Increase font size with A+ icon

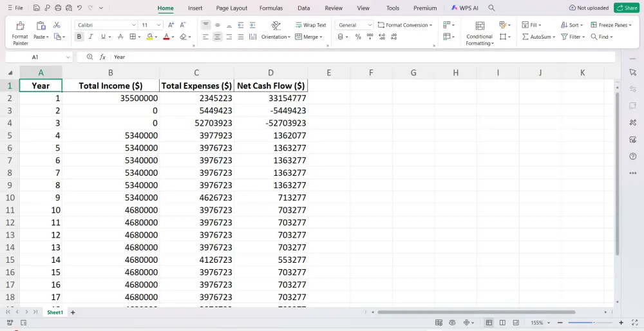tap(171, 25)
